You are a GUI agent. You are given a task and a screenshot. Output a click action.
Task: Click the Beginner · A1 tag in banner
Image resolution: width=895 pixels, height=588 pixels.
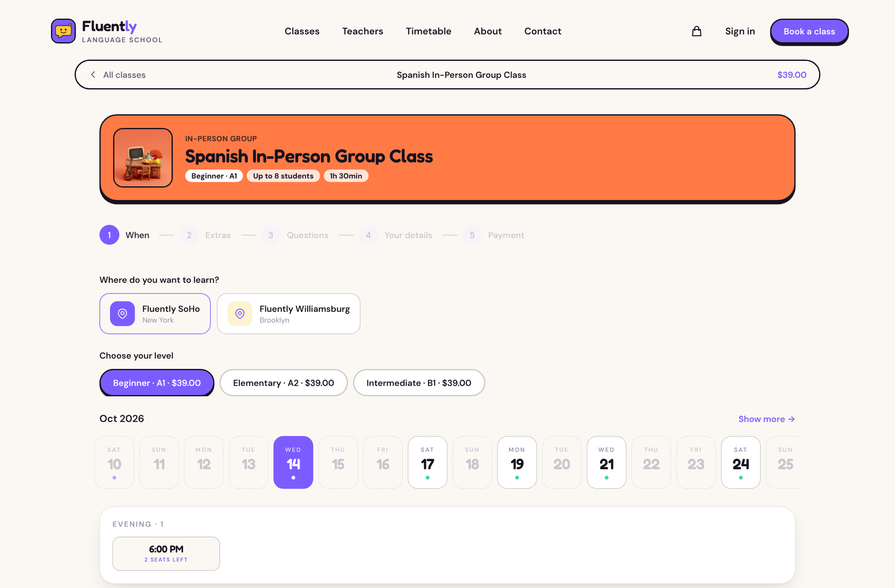[x=214, y=176]
